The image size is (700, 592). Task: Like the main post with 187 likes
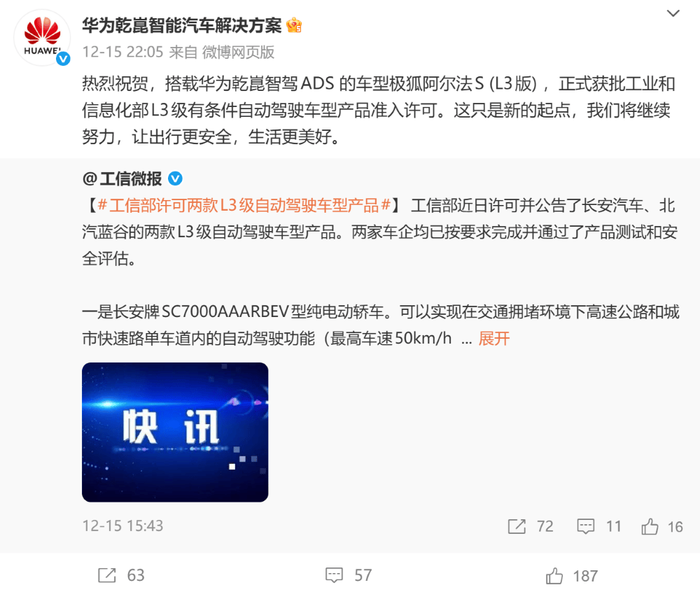click(572, 575)
